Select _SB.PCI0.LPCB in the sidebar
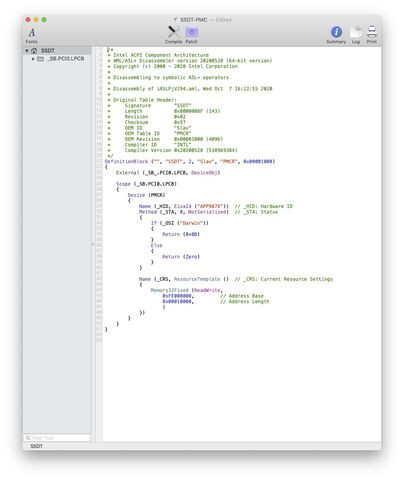Screen dimensions: 404x480 coord(65,59)
